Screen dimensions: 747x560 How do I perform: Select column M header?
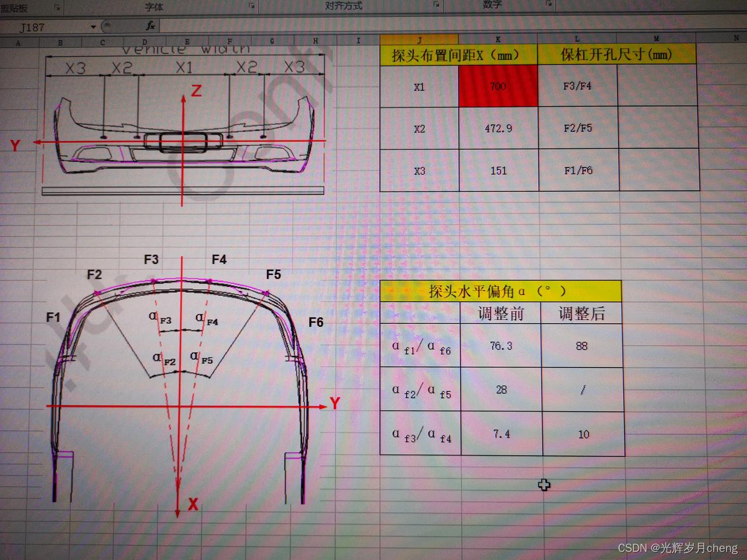pos(657,38)
